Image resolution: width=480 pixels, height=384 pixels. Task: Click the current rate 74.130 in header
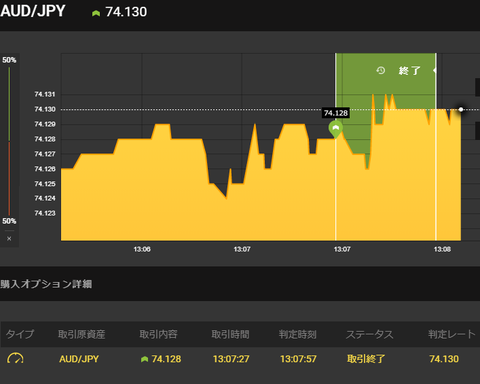pos(126,12)
